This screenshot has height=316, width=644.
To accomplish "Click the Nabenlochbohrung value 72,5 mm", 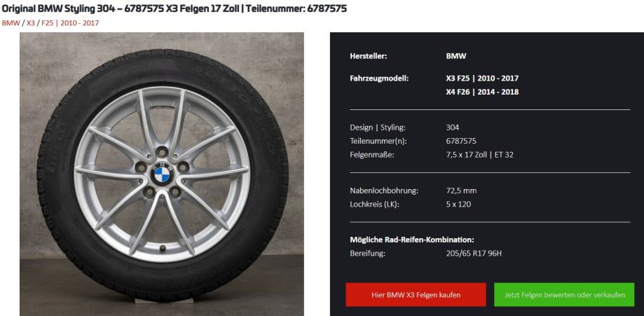I will 461,191.
